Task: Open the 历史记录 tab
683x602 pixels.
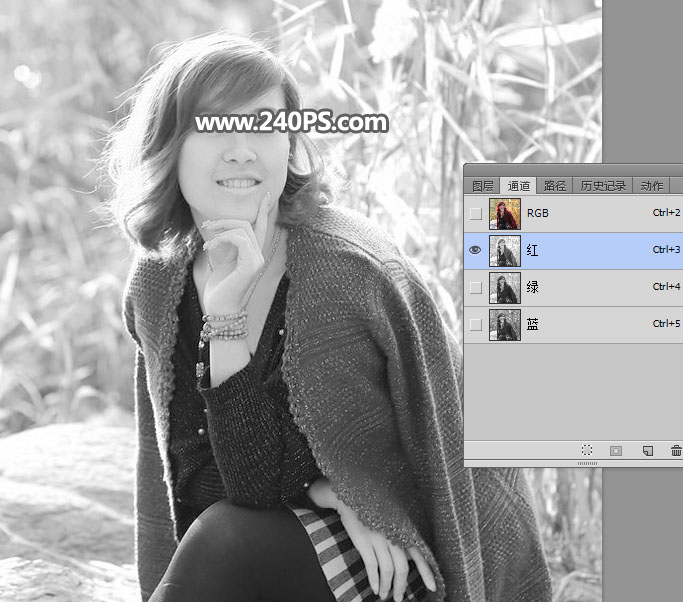Action: click(603, 186)
